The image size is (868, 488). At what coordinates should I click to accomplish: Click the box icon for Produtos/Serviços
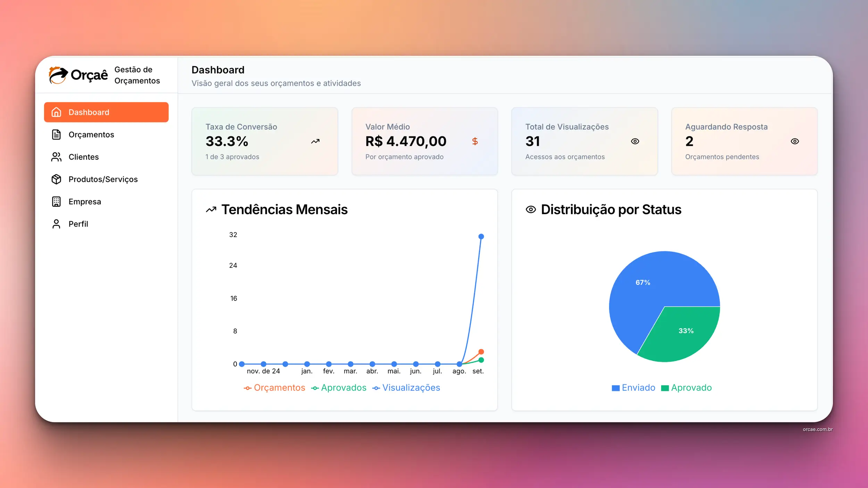pos(56,179)
